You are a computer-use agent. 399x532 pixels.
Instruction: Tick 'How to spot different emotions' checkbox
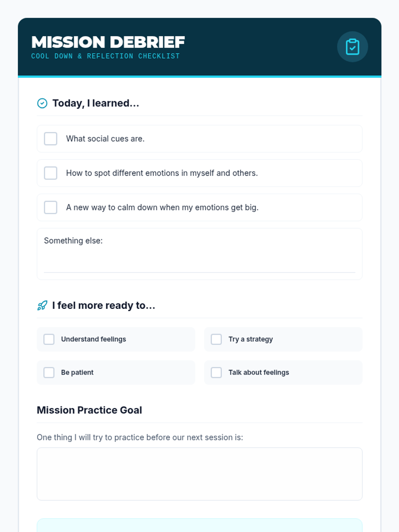51,173
